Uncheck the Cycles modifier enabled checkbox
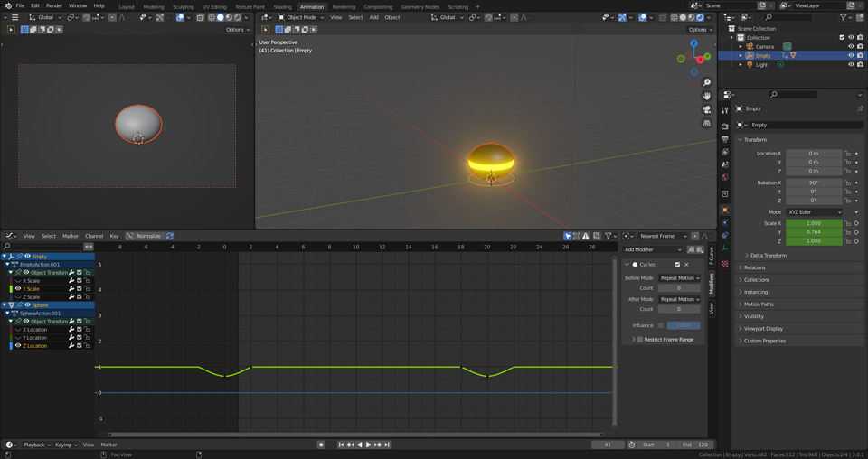The image size is (868, 459). tap(677, 265)
